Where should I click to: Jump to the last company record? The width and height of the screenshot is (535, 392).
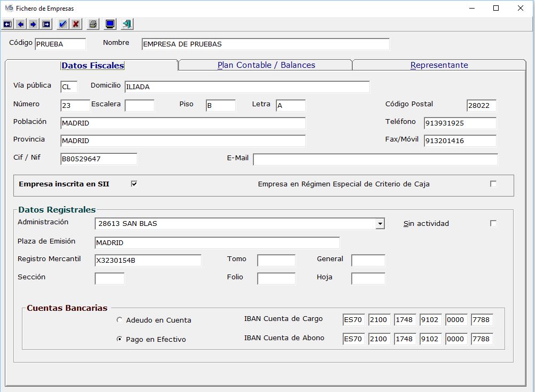coord(46,24)
